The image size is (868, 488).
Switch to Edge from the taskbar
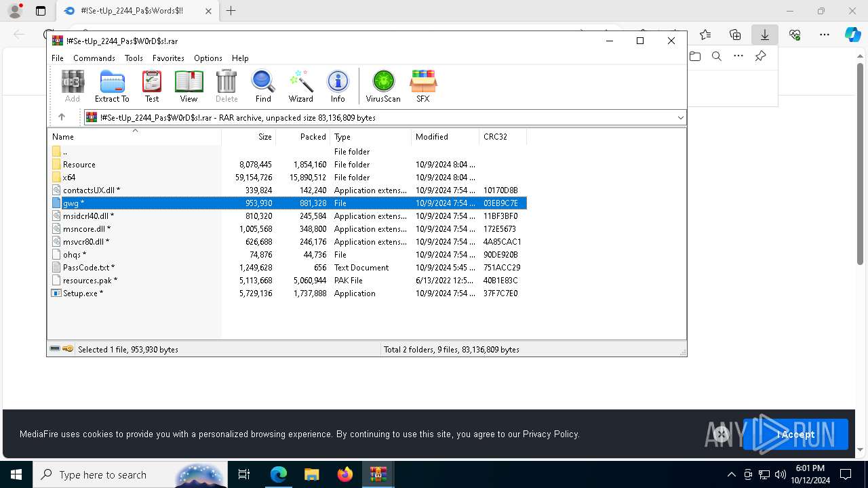[279, 474]
